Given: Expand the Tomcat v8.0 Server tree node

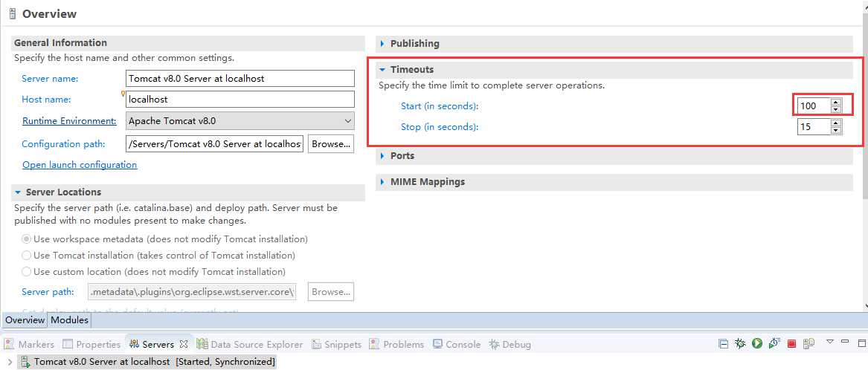Looking at the screenshot, I should pyautogui.click(x=10, y=362).
